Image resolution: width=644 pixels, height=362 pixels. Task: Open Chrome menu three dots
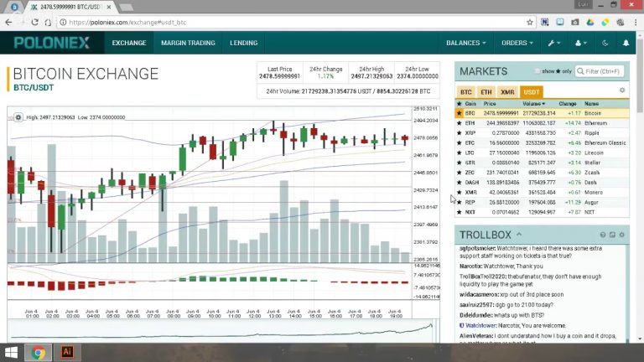coord(636,22)
